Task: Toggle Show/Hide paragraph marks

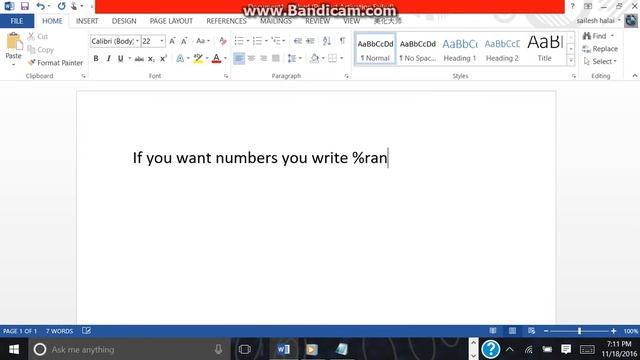Action: click(342, 40)
